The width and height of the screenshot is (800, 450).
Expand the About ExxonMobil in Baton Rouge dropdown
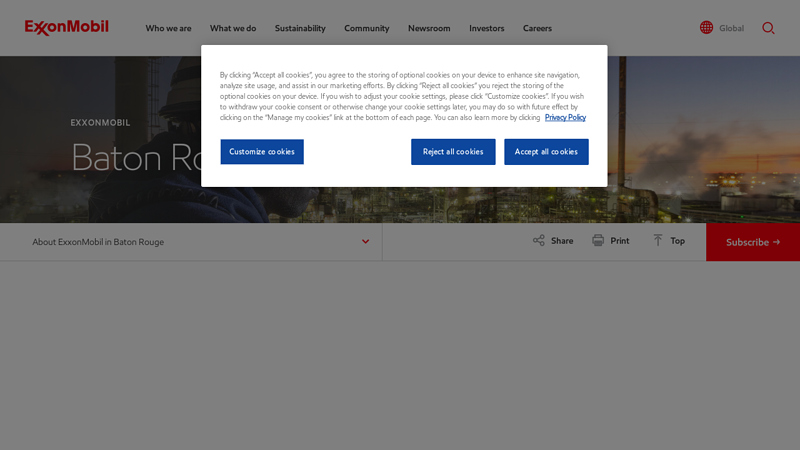365,242
